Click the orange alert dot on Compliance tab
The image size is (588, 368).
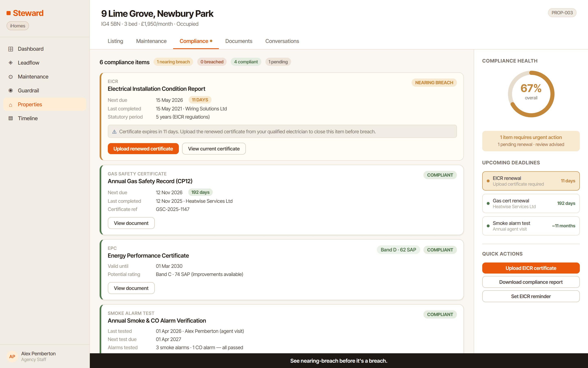click(x=211, y=41)
